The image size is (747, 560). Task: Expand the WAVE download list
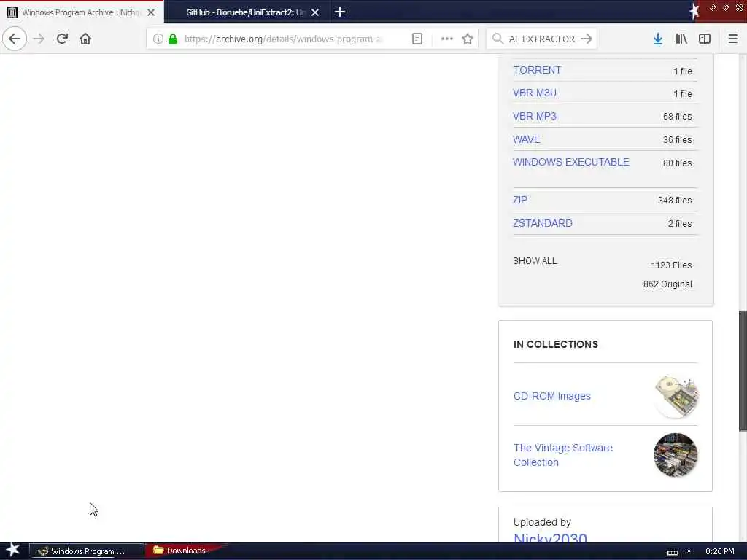[x=527, y=139]
